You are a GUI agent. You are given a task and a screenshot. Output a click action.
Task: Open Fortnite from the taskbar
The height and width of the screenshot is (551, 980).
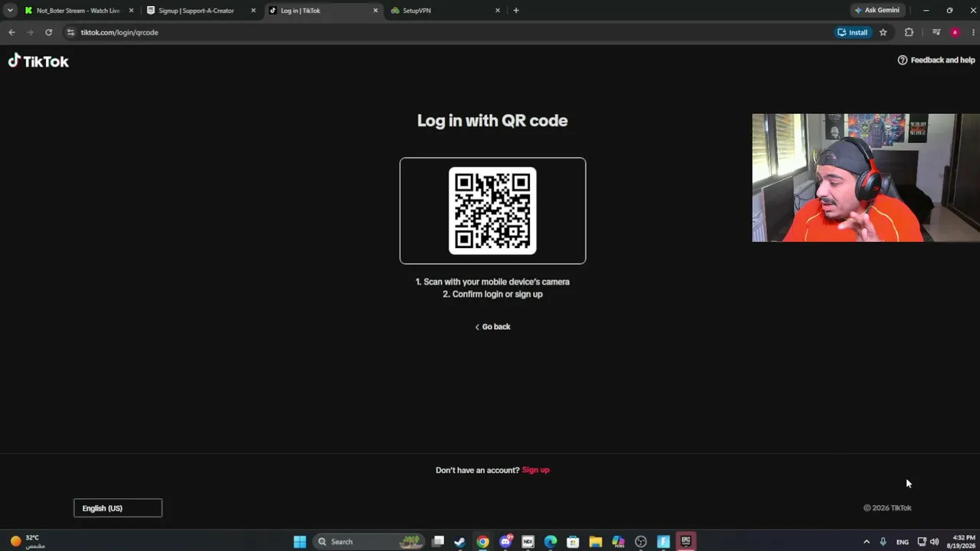click(x=663, y=542)
